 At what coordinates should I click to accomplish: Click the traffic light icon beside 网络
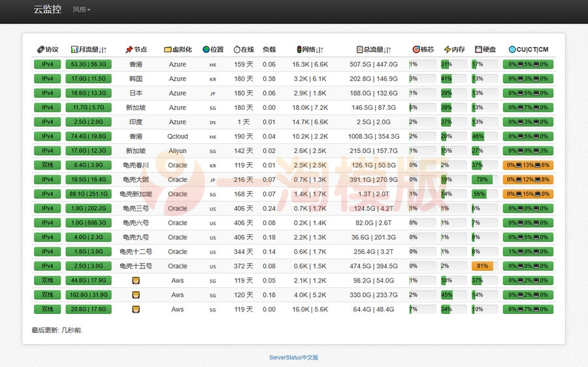[299, 49]
